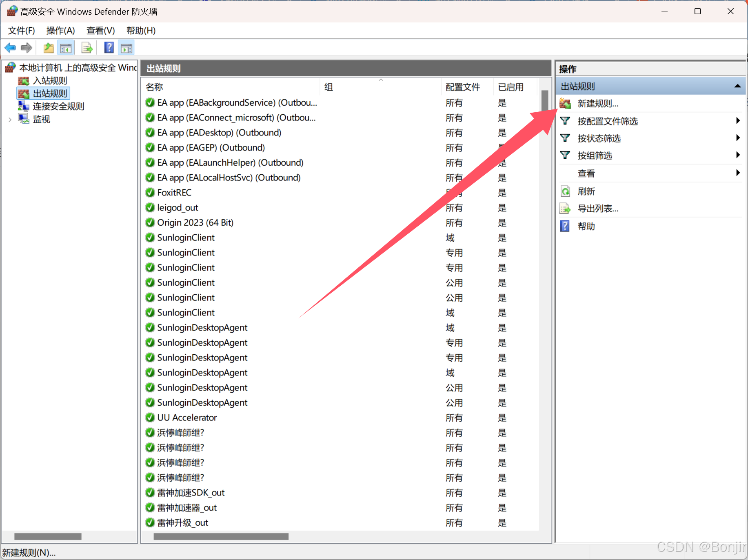Maximize the firewall window
Viewport: 748px width, 560px height.
pos(697,11)
